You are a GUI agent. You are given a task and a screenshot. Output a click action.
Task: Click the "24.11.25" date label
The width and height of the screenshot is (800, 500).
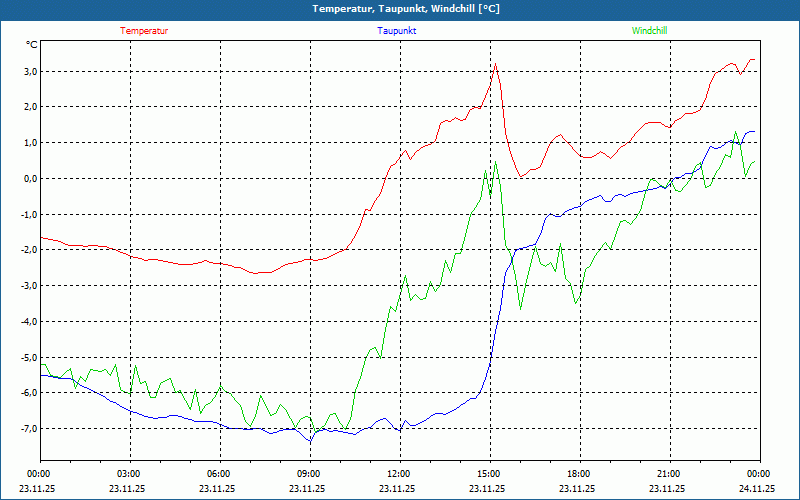[757, 489]
